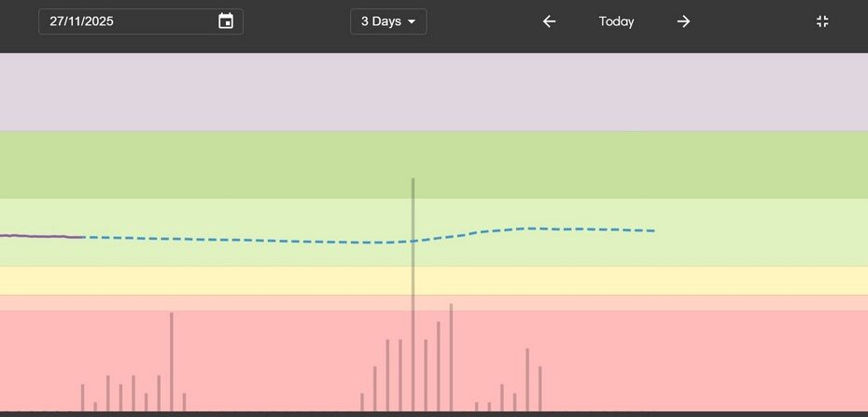The width and height of the screenshot is (868, 417).
Task: Open the calendar date picker icon
Action: [x=226, y=21]
